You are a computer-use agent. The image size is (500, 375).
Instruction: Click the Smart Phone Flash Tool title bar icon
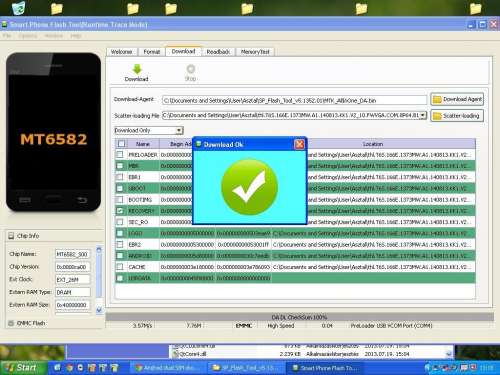(x=4, y=25)
